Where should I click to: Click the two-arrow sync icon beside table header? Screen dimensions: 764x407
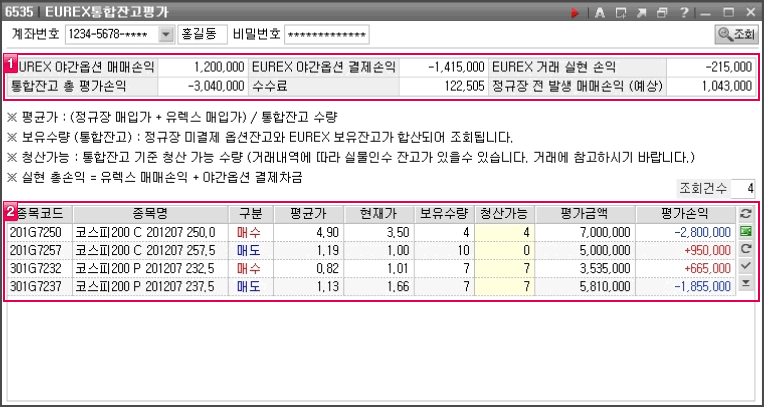pyautogui.click(x=745, y=213)
